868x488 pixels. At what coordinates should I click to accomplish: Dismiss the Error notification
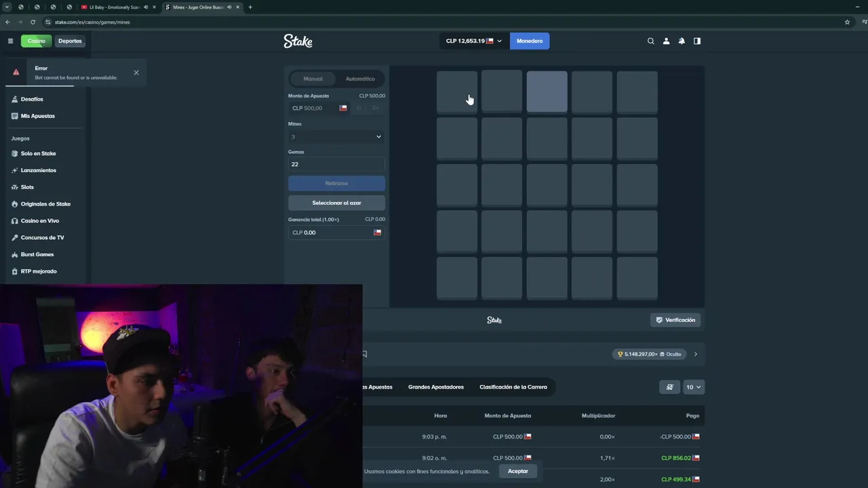coord(136,73)
